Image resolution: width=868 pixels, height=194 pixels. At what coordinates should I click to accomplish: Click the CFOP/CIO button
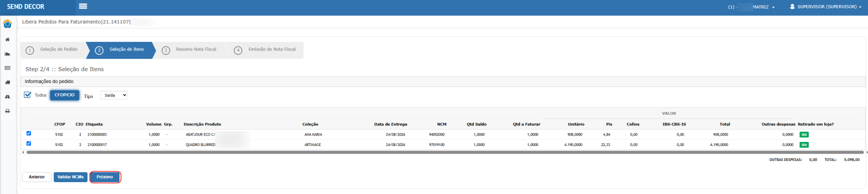[x=65, y=95]
